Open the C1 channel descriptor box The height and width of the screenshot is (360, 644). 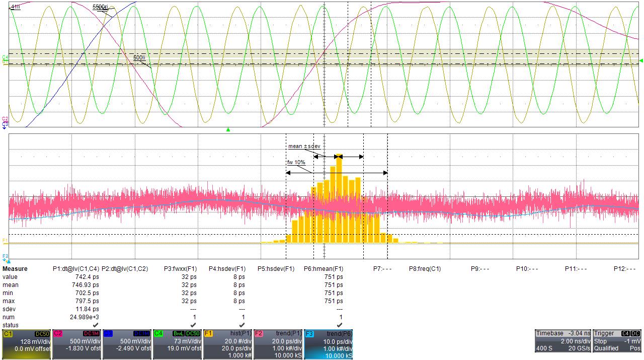click(x=26, y=344)
